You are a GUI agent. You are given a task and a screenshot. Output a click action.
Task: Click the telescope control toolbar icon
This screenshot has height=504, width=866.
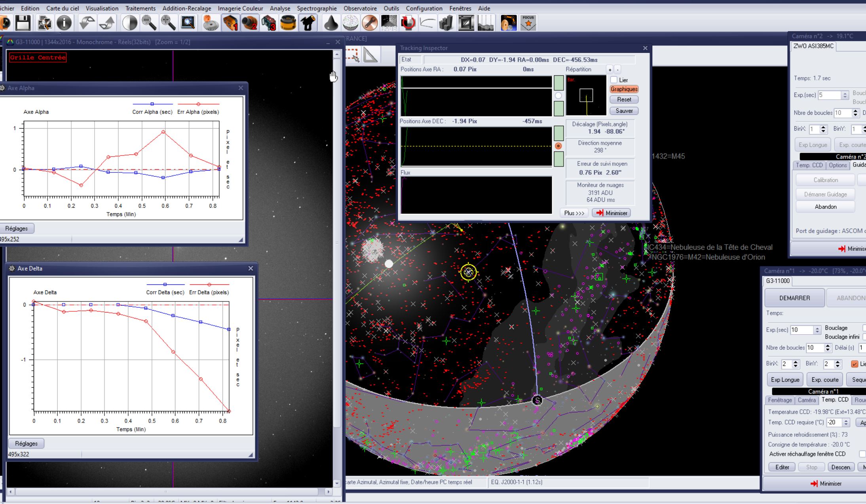coord(308,23)
